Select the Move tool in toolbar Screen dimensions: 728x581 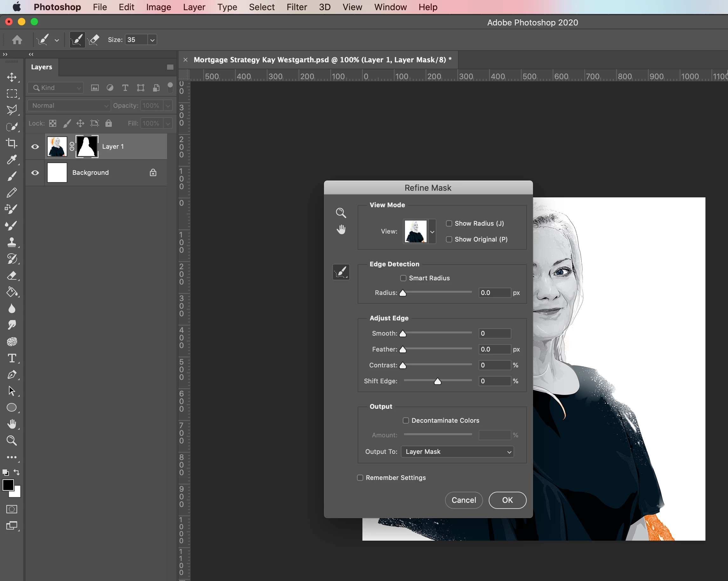(x=12, y=77)
